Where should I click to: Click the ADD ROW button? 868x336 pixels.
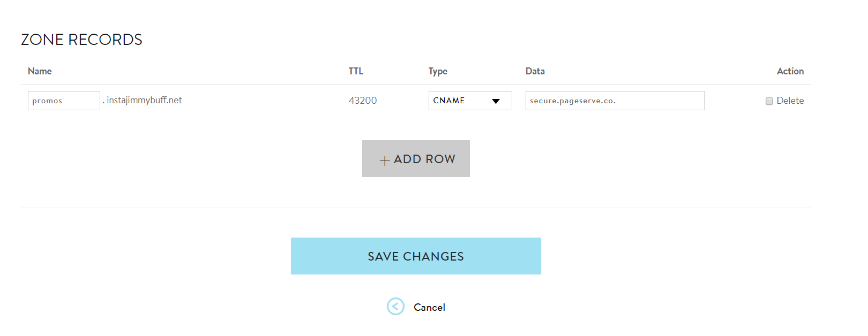pyautogui.click(x=416, y=158)
